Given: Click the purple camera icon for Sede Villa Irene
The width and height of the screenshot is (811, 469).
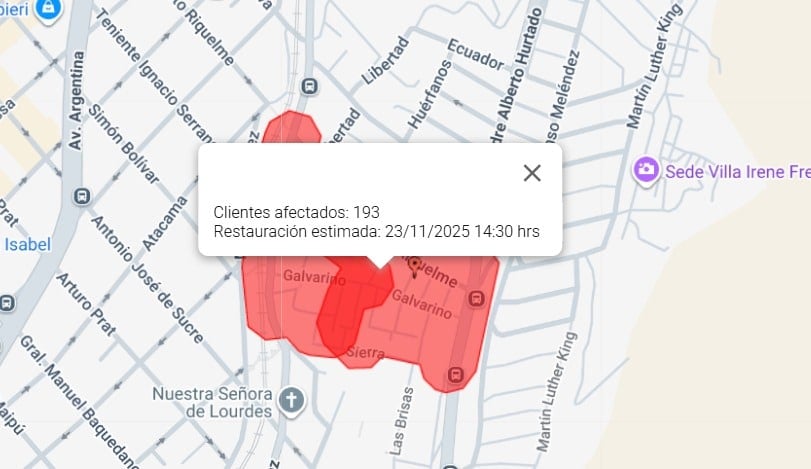Looking at the screenshot, I should click(645, 171).
